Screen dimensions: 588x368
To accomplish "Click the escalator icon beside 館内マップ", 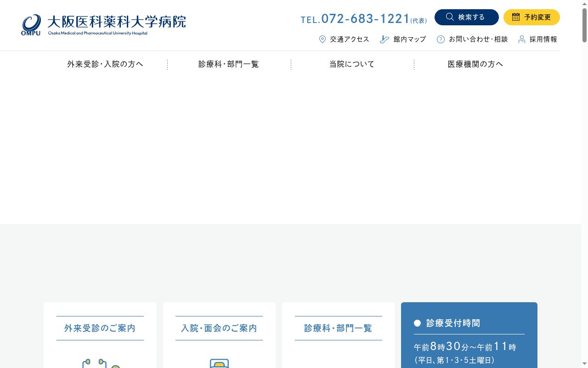I will (384, 40).
